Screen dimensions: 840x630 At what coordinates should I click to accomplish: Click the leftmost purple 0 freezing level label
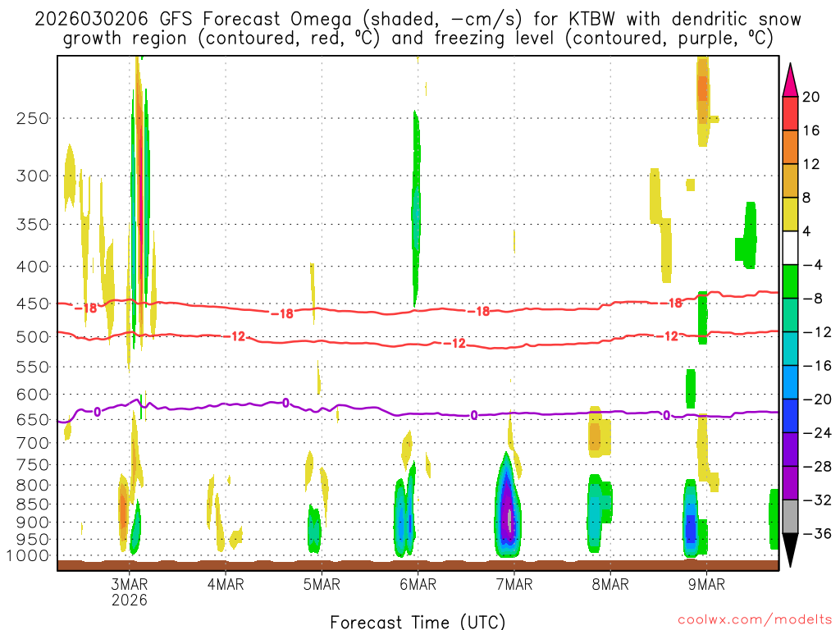pos(97,412)
